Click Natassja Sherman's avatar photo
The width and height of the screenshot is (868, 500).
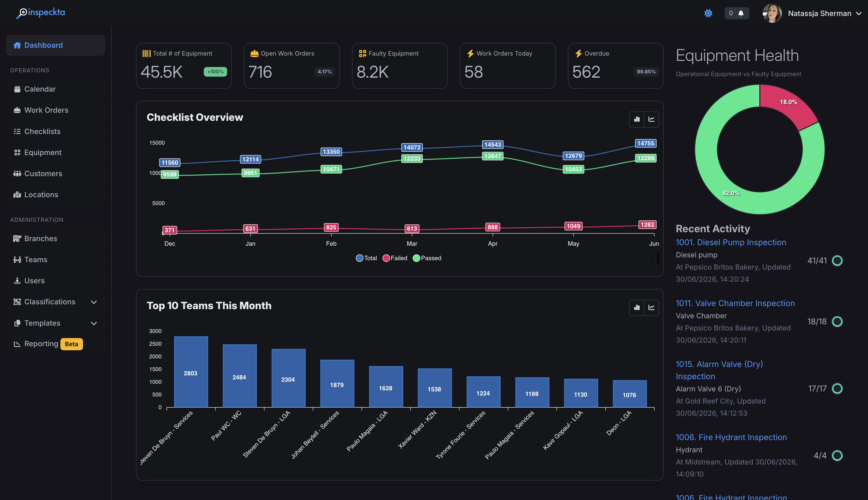pos(772,13)
